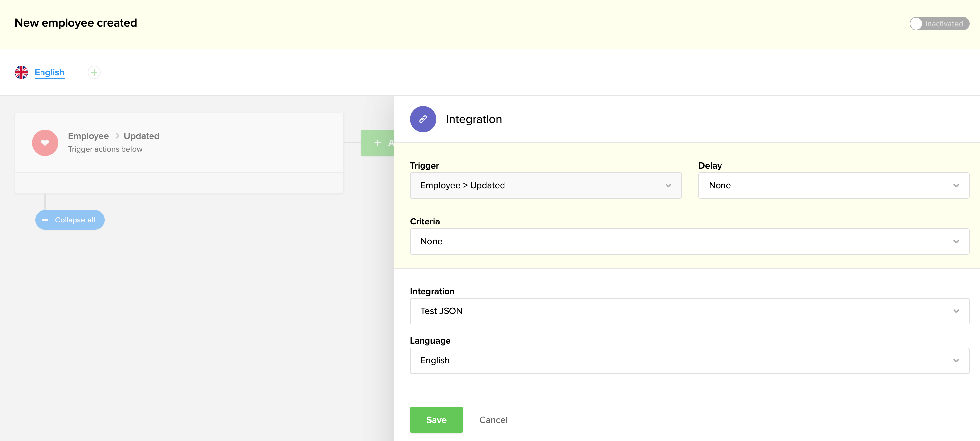
Task: Expand the Language dropdown chevron
Action: tap(956, 360)
